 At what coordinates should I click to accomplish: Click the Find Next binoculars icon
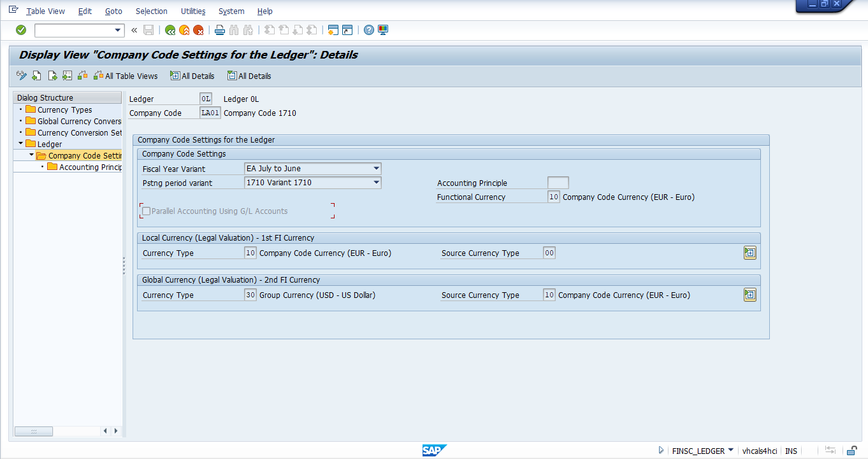(249, 30)
